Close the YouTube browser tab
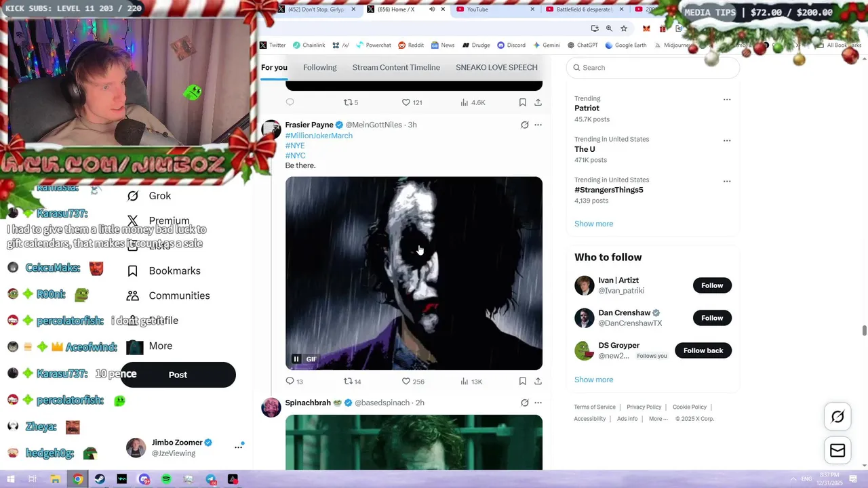Viewport: 868px width, 488px height. click(x=532, y=9)
